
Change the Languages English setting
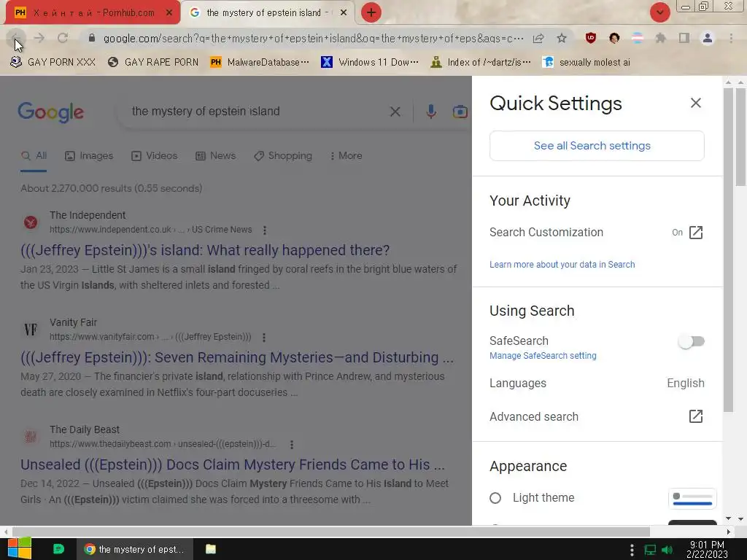[x=597, y=384]
